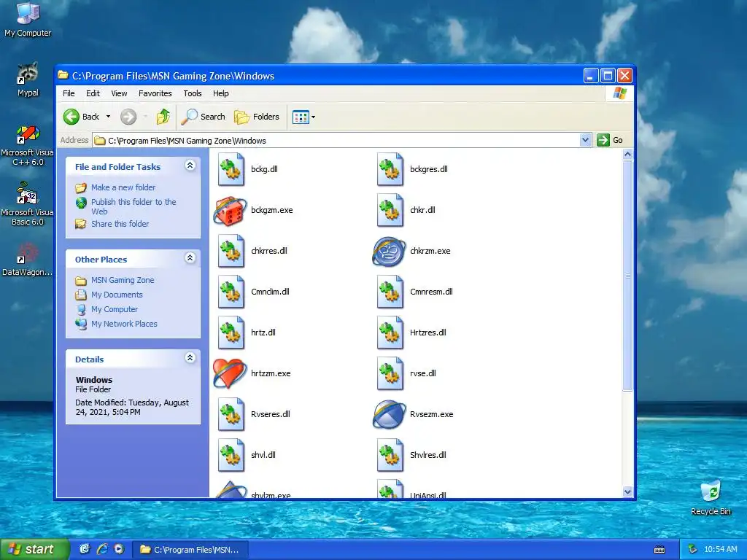This screenshot has width=747, height=560.
Task: Select the hrtz.dll file icon
Action: pos(231,332)
